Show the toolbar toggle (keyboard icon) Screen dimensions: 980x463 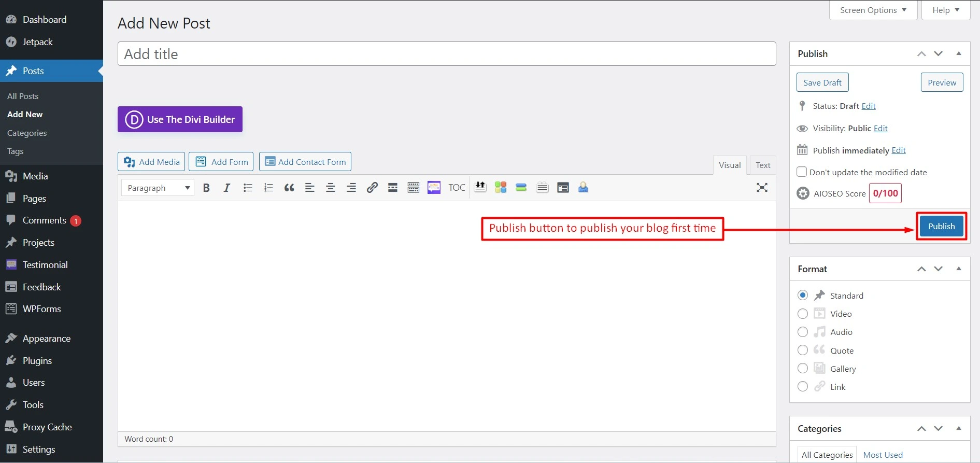click(414, 188)
